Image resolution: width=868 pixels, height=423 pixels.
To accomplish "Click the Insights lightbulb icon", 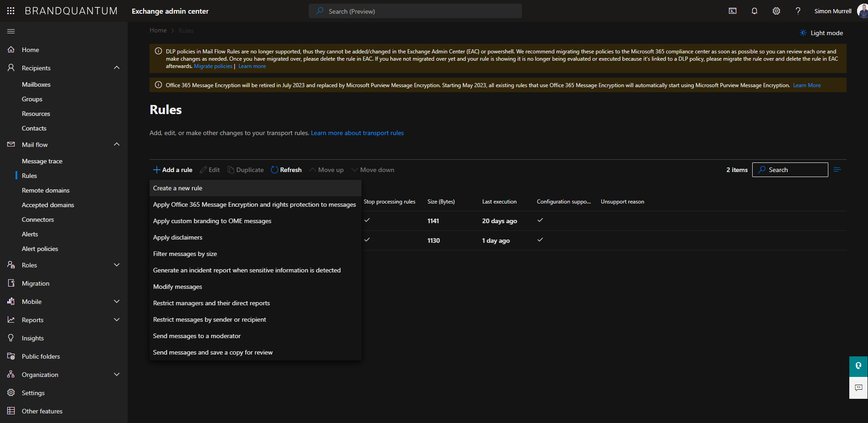I will pyautogui.click(x=11, y=338).
